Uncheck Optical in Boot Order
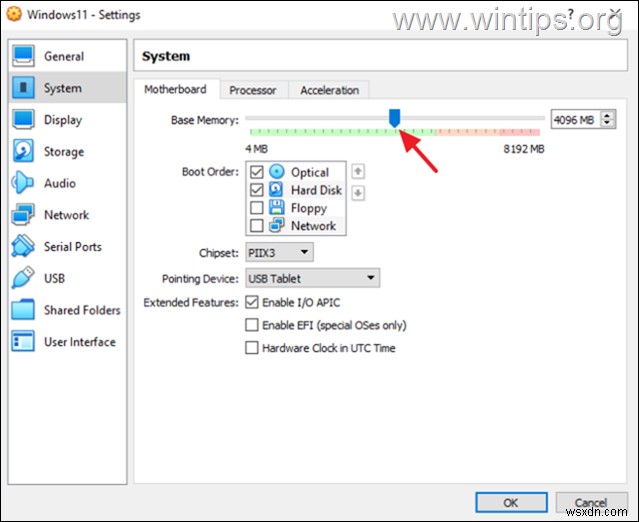Screen dimensions: 639x522 (256, 172)
